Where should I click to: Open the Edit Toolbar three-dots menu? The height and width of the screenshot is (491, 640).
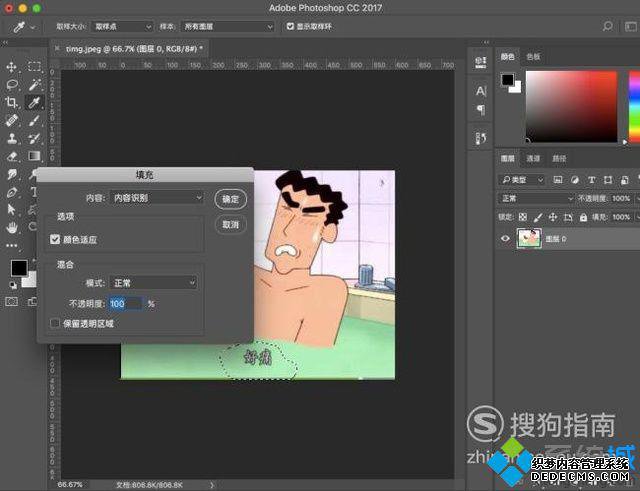12,245
